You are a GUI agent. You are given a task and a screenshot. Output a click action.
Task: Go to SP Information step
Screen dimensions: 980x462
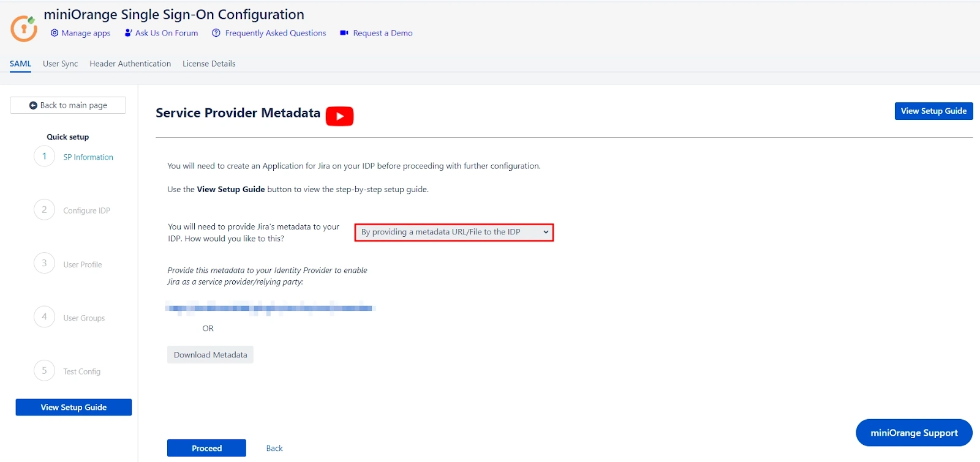88,157
